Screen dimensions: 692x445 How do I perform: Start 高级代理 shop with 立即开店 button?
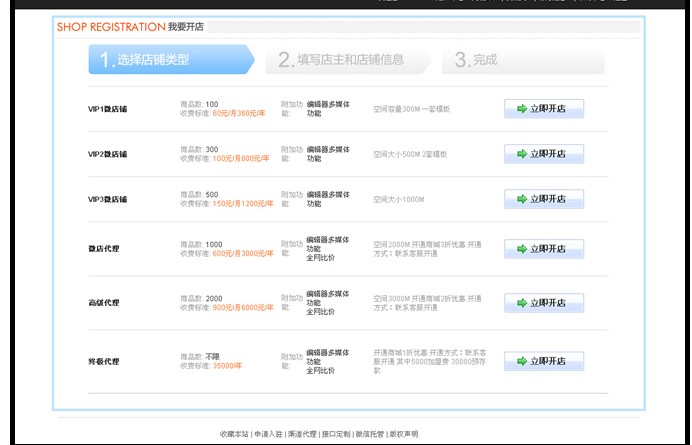(x=544, y=303)
